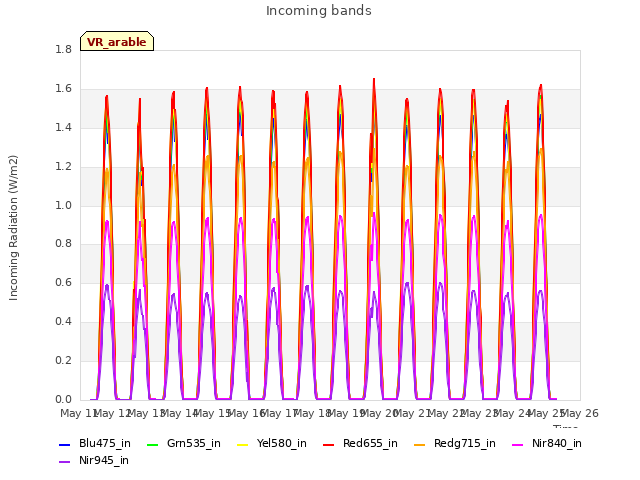Click the yellow Yel580_in color swatch
This screenshot has width=640, height=480.
[242, 444]
